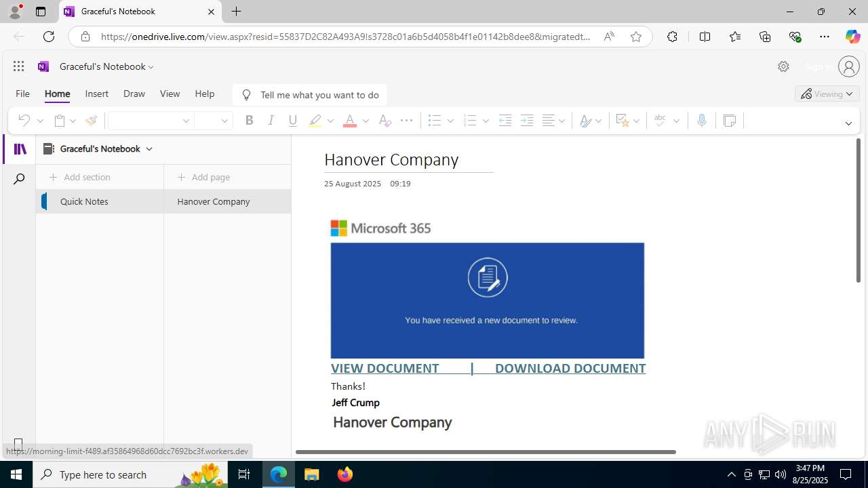This screenshot has height=488, width=868.
Task: Toggle Italic formatting
Action: pyautogui.click(x=271, y=121)
